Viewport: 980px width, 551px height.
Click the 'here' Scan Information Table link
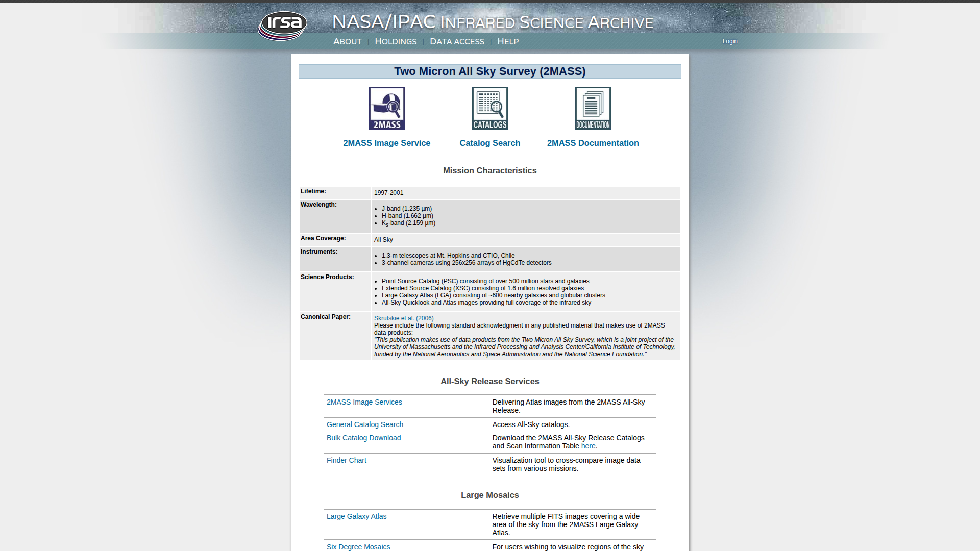(588, 446)
